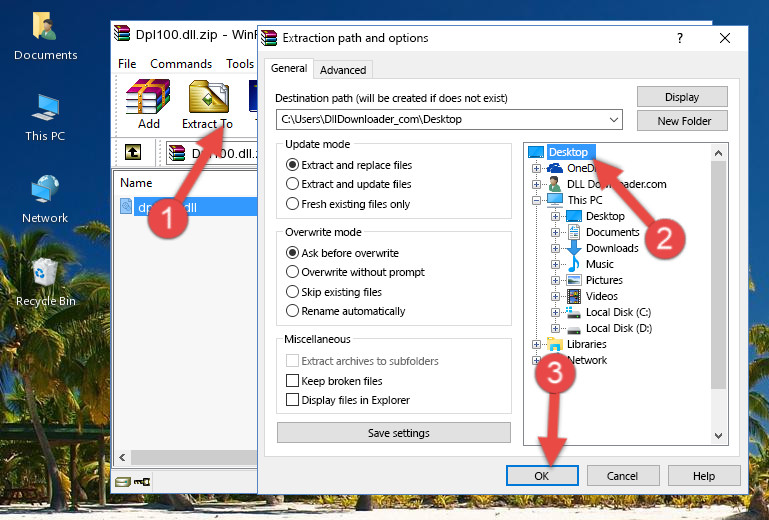Screen dimensions: 769x520
Task: Select Extract and replace files option
Action: click(x=292, y=165)
